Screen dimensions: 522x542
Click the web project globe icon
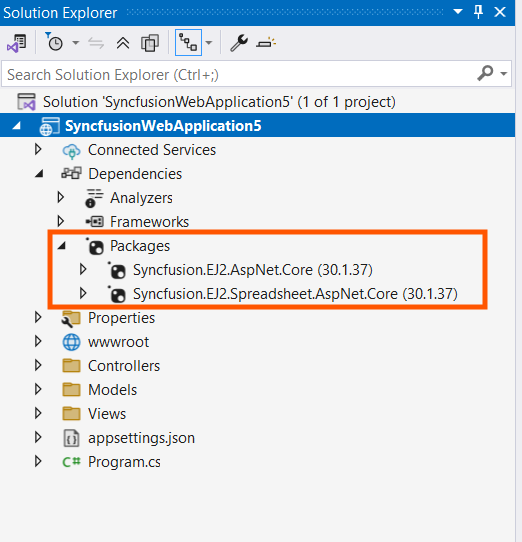pos(49,126)
